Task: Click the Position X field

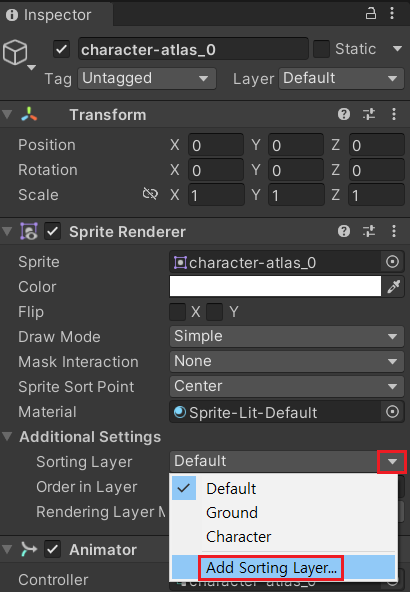Action: point(216,145)
